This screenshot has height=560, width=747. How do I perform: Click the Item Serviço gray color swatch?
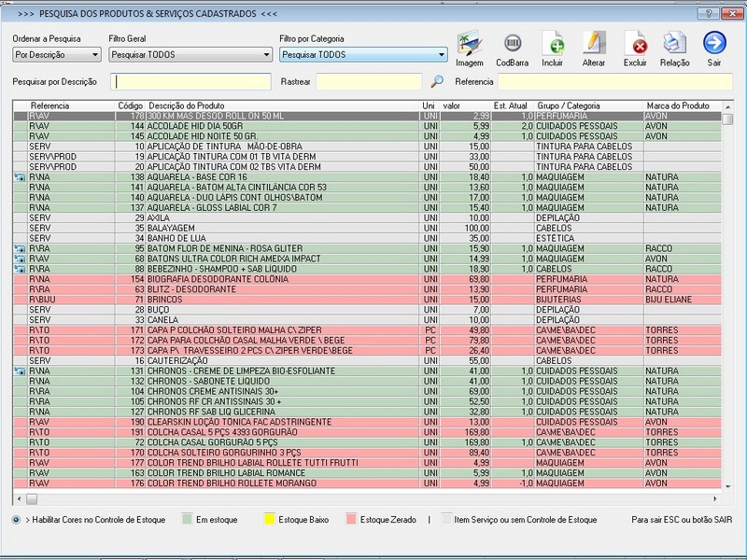(x=446, y=519)
